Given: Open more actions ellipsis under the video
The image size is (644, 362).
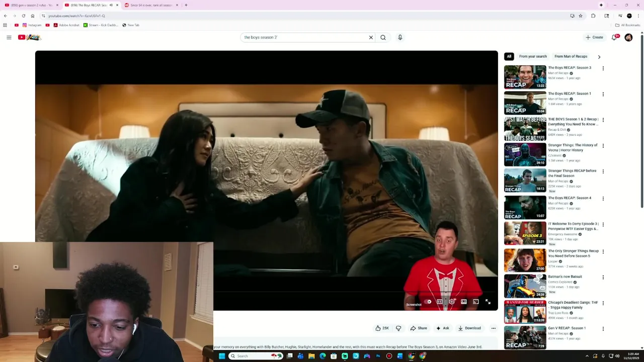Looking at the screenshot, I should (x=493, y=328).
